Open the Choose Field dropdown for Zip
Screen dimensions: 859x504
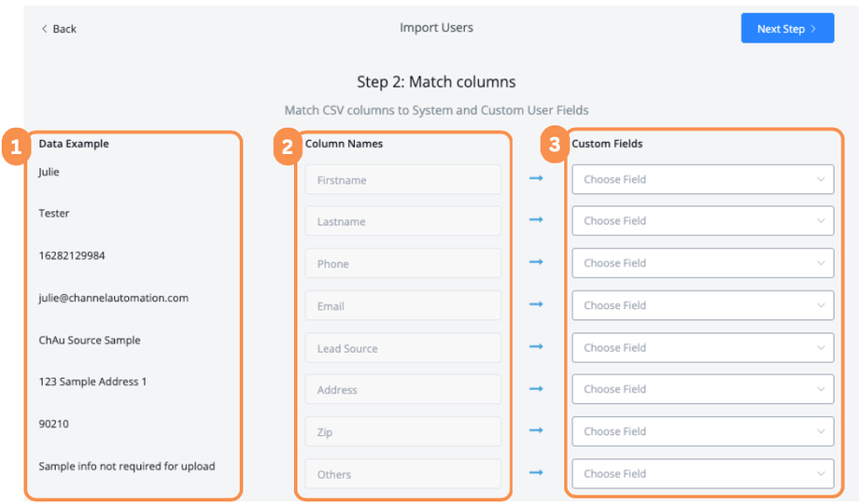point(702,431)
